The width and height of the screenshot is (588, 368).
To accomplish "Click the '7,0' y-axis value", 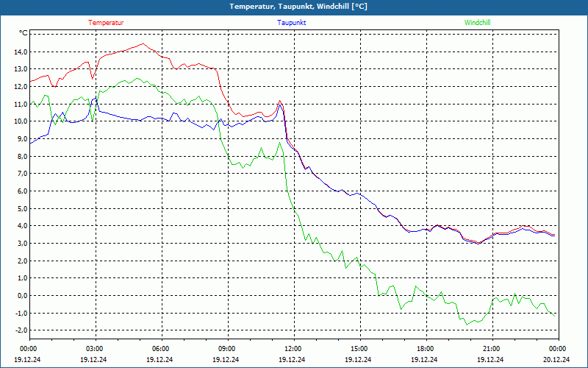I will (x=22, y=174).
